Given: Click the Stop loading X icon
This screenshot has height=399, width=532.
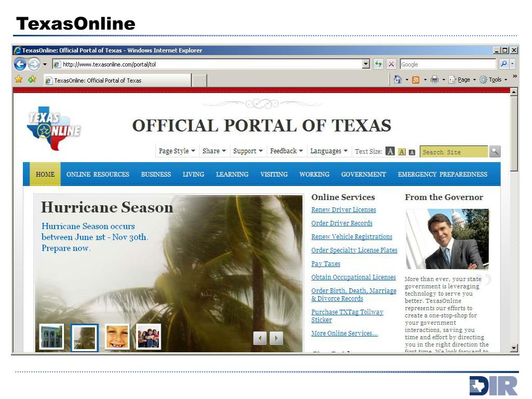Looking at the screenshot, I should click(391, 64).
